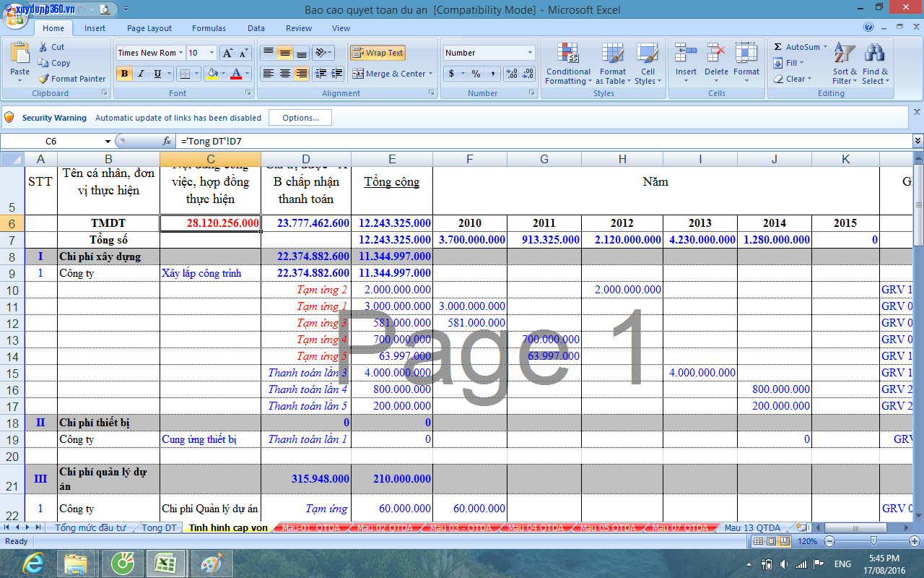This screenshot has height=578, width=924.
Task: Toggle Align Text Right
Action: point(302,74)
